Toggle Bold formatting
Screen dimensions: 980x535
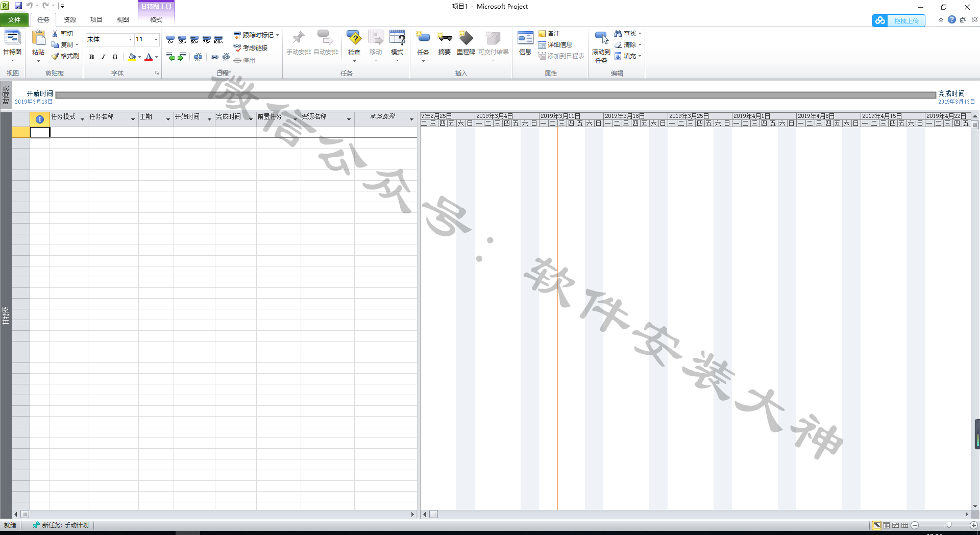pyautogui.click(x=91, y=57)
